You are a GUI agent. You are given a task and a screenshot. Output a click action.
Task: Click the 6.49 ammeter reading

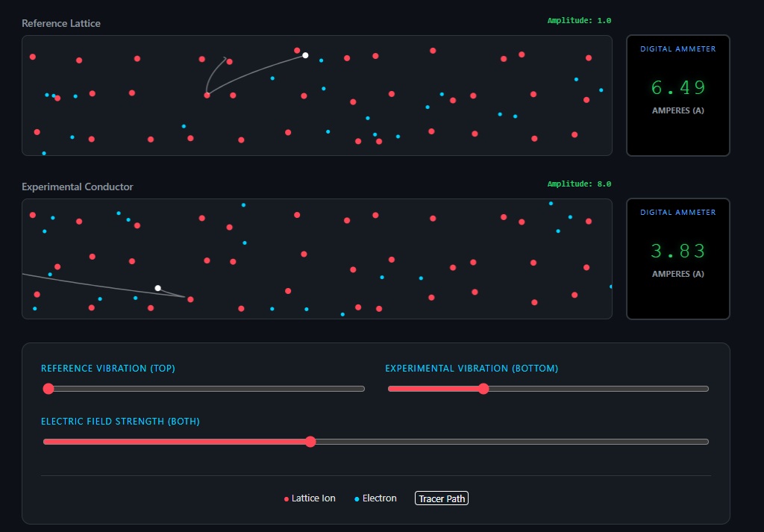(x=677, y=88)
